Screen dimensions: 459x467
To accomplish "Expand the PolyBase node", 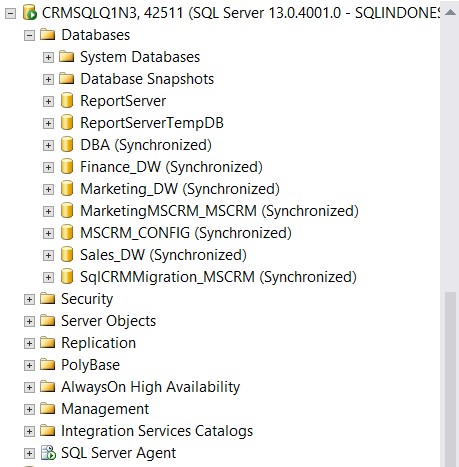I will coord(29,365).
